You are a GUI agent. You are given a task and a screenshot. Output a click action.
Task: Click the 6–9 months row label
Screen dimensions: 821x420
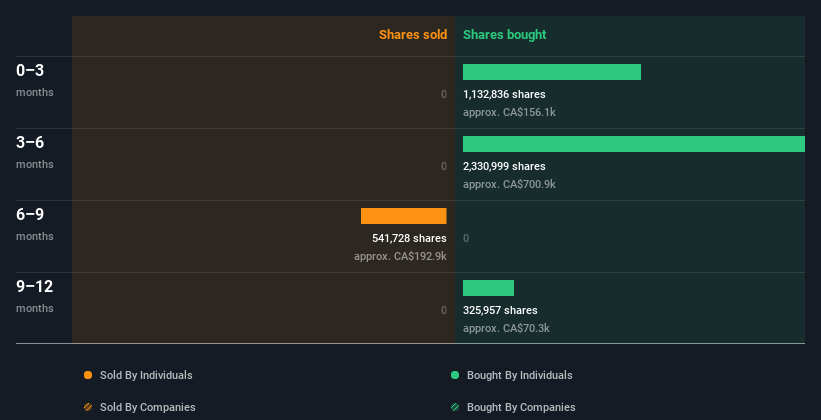[35, 224]
